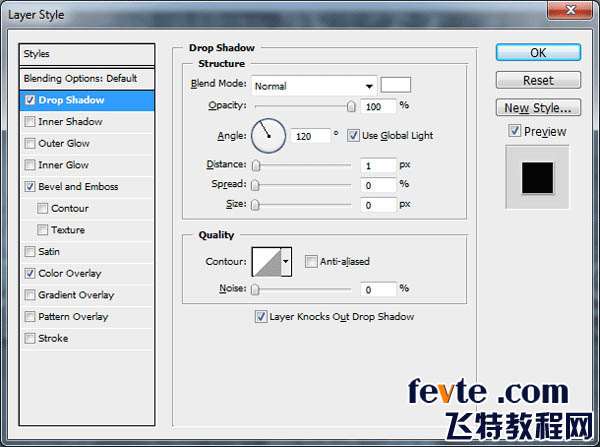Click the Angle dial control

(x=268, y=135)
